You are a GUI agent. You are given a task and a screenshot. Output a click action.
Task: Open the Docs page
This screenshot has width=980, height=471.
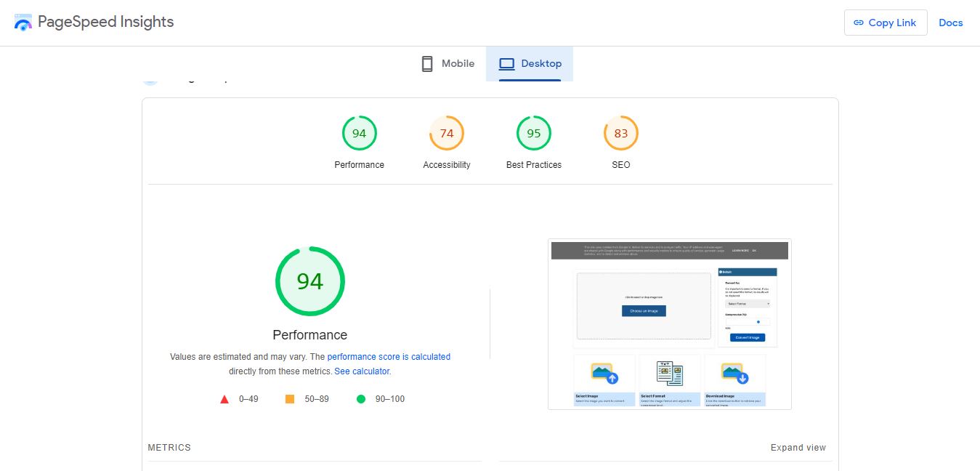950,23
